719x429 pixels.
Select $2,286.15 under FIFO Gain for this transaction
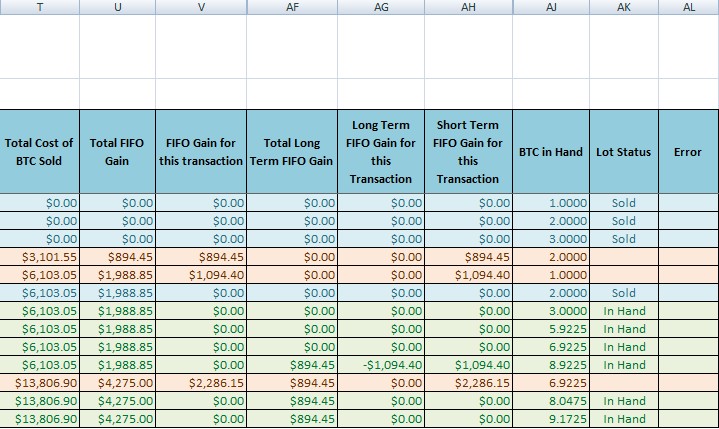(201, 383)
